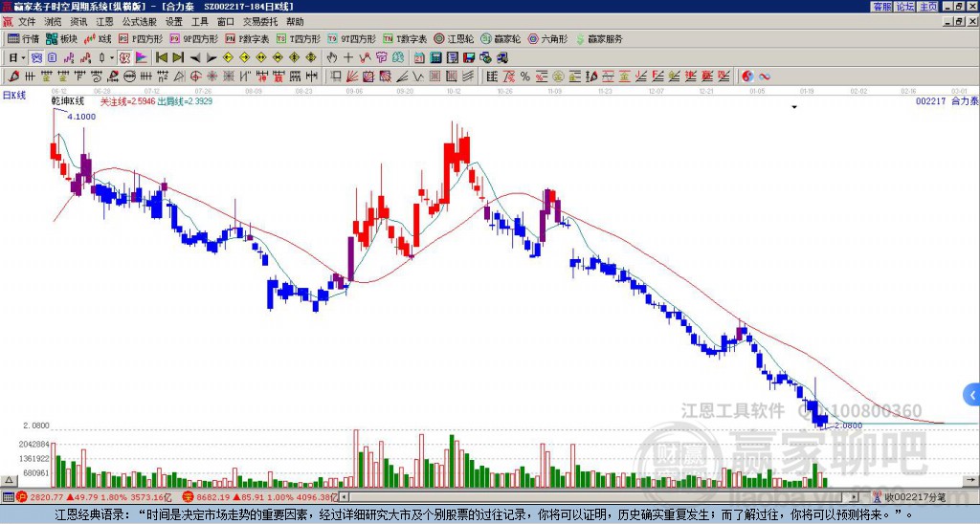Click the 板块 sector toolbar button
The height and width of the screenshot is (524, 980).
click(x=61, y=38)
